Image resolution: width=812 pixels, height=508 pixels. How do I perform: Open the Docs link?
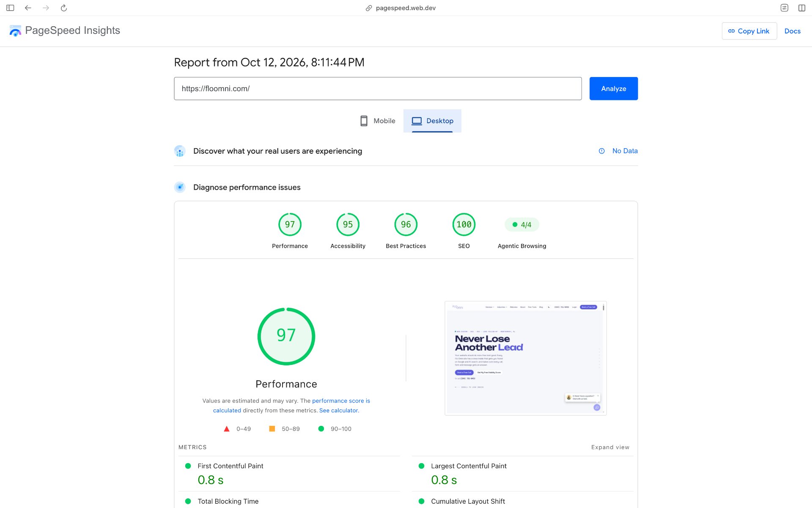792,31
